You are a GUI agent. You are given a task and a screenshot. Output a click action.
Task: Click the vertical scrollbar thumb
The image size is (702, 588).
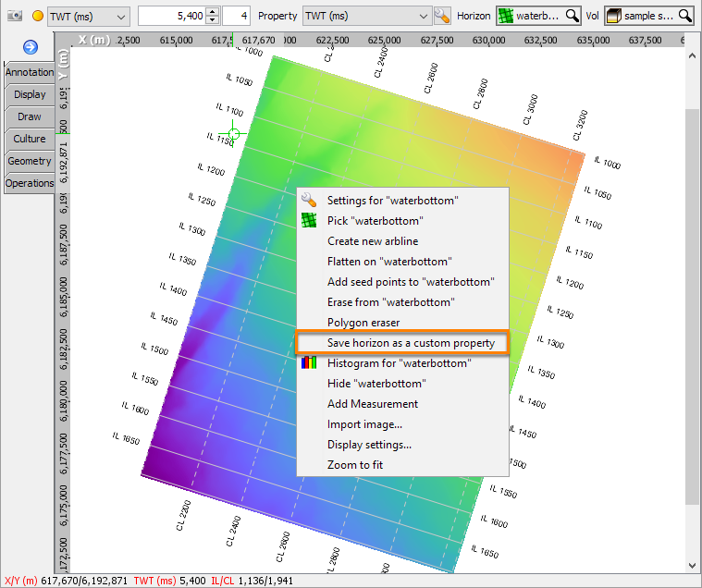692,307
